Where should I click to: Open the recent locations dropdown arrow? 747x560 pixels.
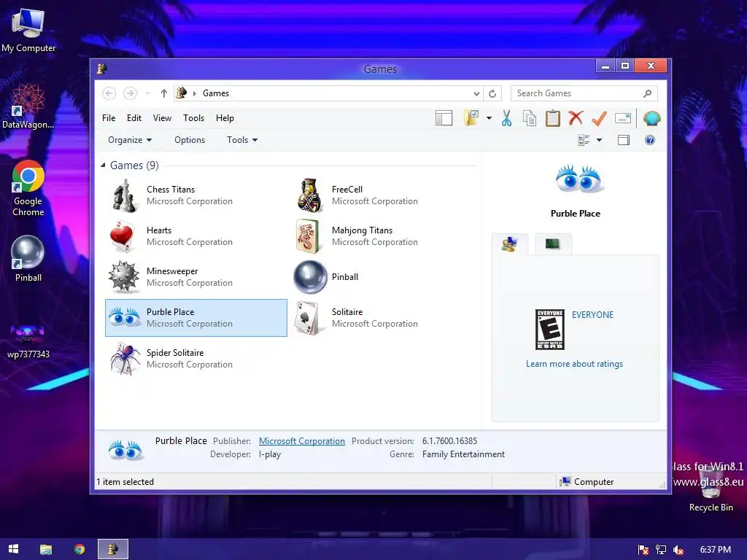tap(147, 93)
